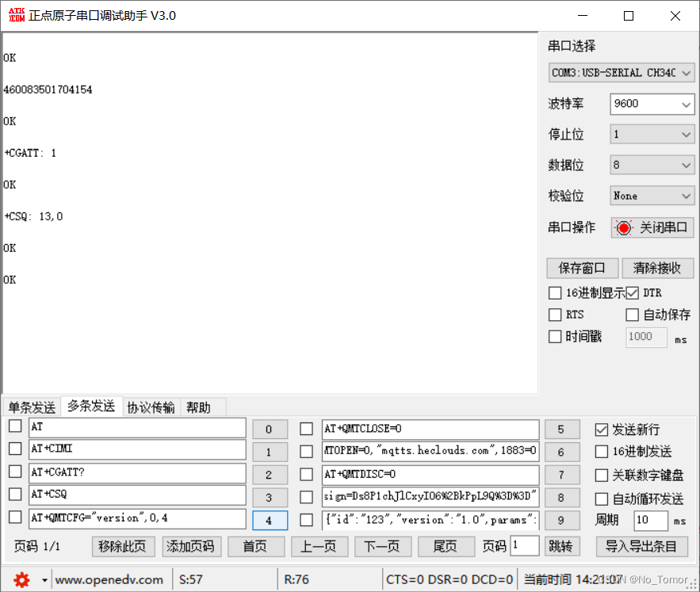Tick the checkbox beside AT+CSQ

tap(15, 495)
